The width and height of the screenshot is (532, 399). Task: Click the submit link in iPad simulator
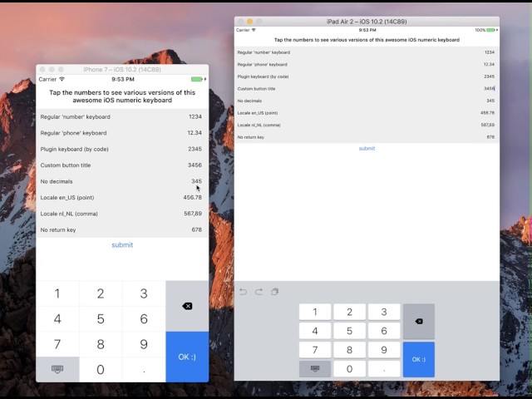pyautogui.click(x=367, y=148)
